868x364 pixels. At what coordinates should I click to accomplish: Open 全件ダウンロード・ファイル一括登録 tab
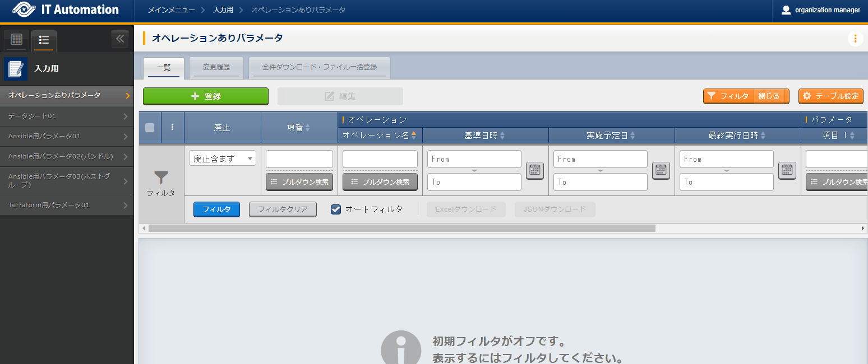tap(319, 67)
